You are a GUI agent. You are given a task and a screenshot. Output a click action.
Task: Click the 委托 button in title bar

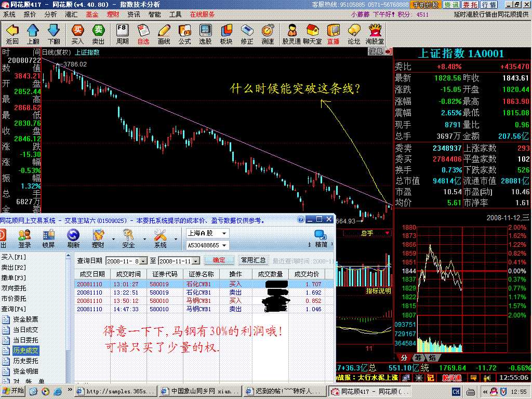click(x=470, y=5)
